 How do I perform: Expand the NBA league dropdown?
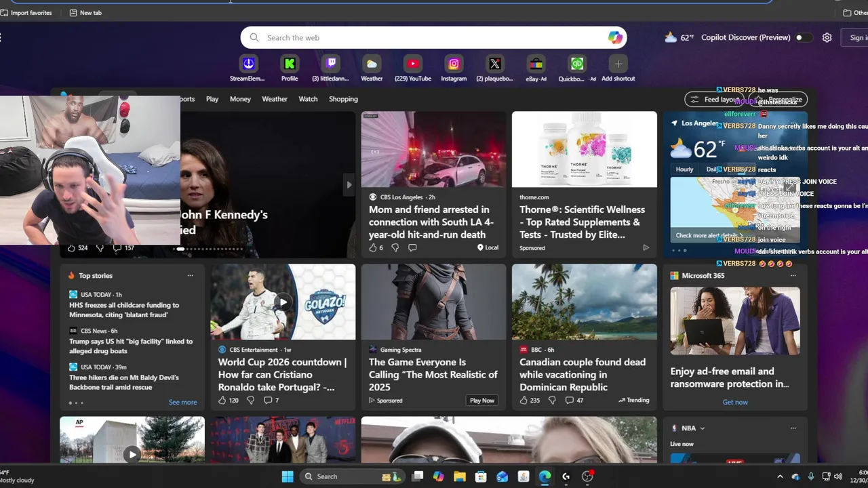click(x=702, y=428)
